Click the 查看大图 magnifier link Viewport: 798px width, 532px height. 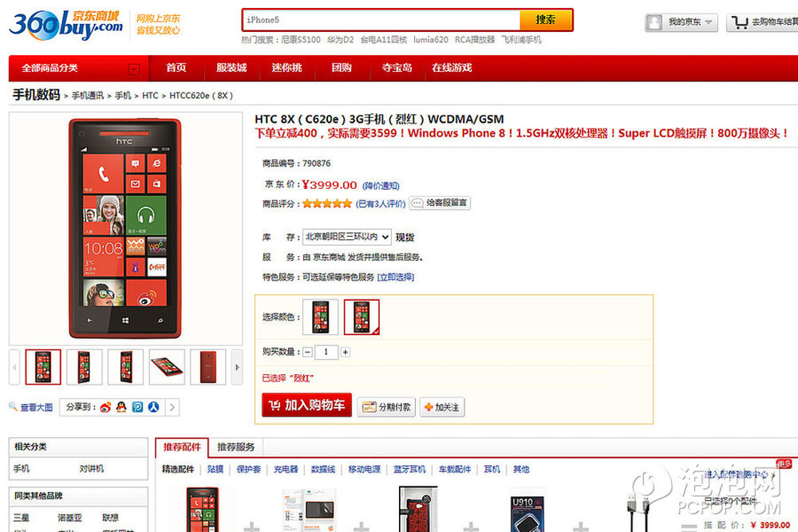click(31, 408)
